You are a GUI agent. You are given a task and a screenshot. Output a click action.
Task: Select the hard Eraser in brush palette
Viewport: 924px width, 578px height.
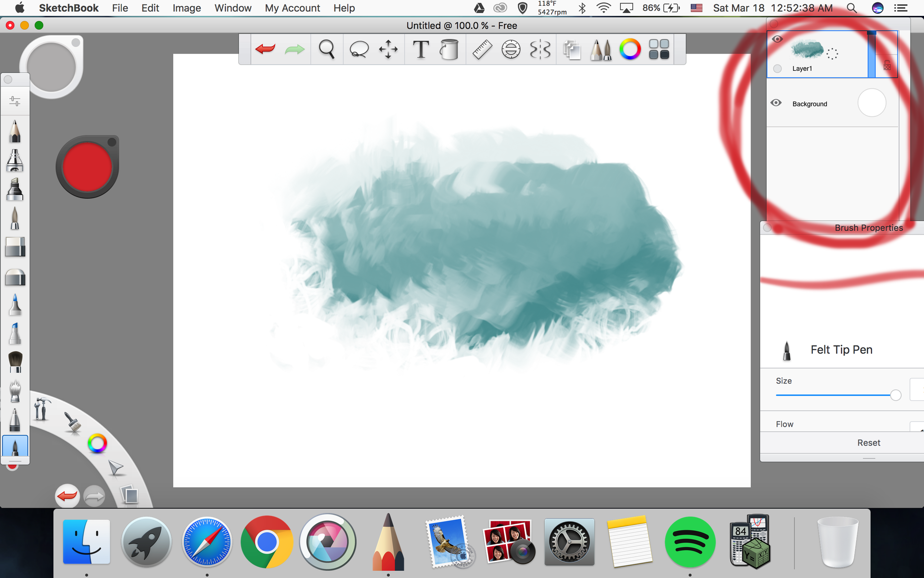coord(15,247)
